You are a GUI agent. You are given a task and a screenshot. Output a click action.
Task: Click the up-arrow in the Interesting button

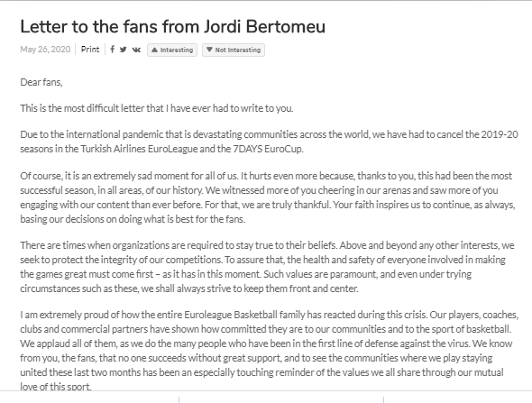pos(154,50)
